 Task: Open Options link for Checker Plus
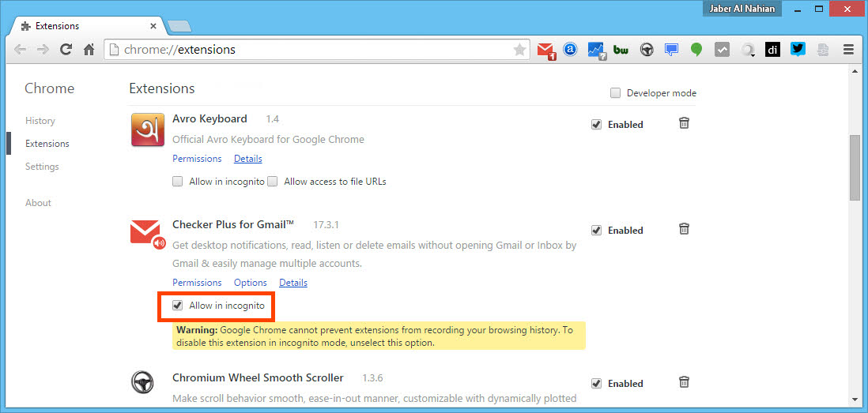coord(251,283)
